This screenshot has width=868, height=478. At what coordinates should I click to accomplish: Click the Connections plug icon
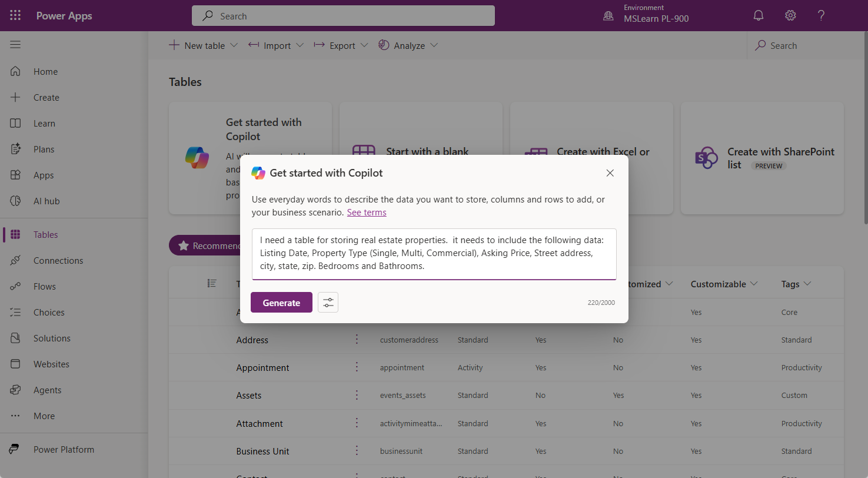[15, 260]
